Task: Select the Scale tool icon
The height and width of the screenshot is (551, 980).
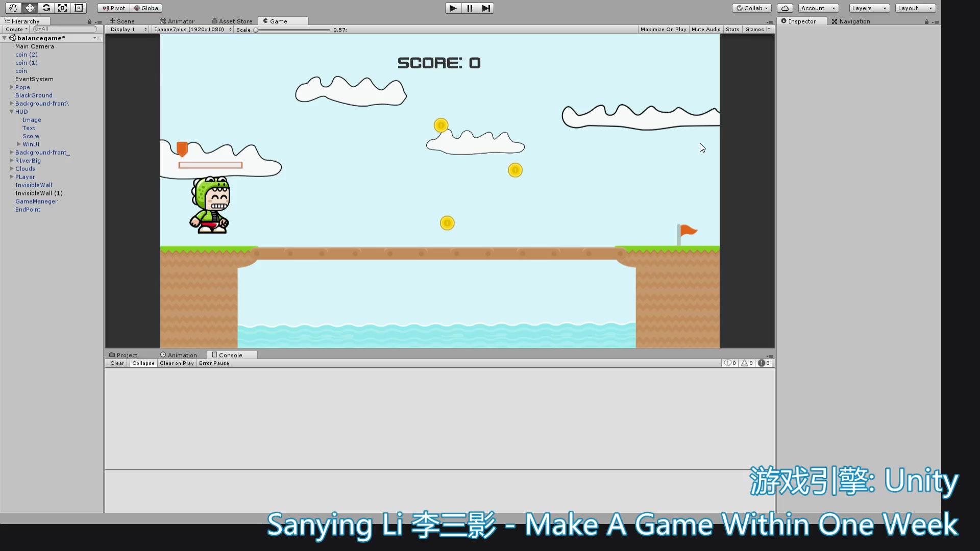Action: click(x=62, y=8)
